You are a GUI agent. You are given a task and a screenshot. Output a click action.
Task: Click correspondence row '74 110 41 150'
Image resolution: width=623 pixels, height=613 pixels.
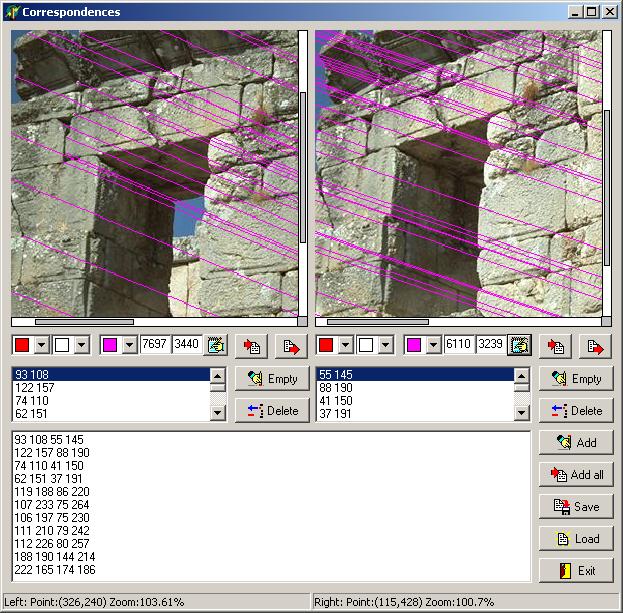pyautogui.click(x=49, y=466)
